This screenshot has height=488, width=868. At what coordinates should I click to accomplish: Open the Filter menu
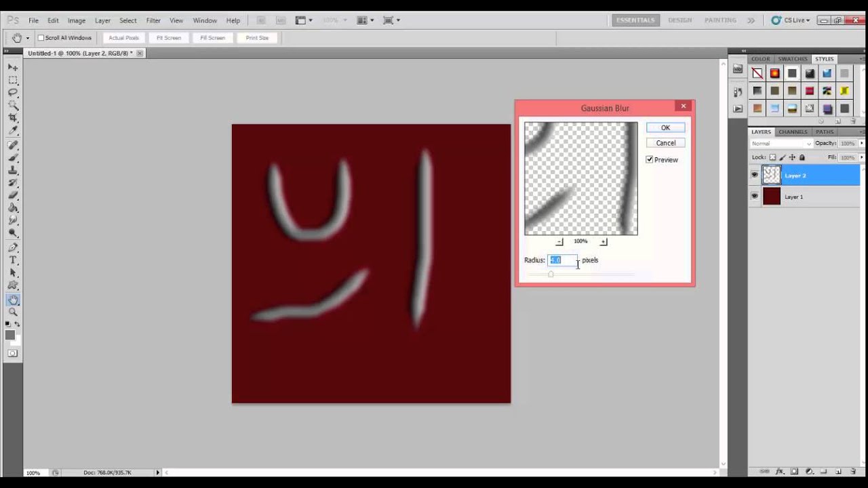point(153,20)
